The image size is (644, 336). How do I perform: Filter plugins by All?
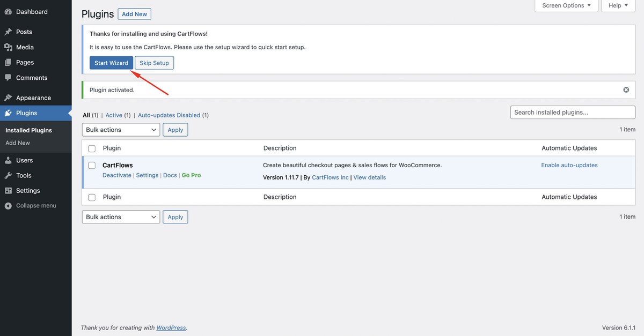pyautogui.click(x=86, y=115)
